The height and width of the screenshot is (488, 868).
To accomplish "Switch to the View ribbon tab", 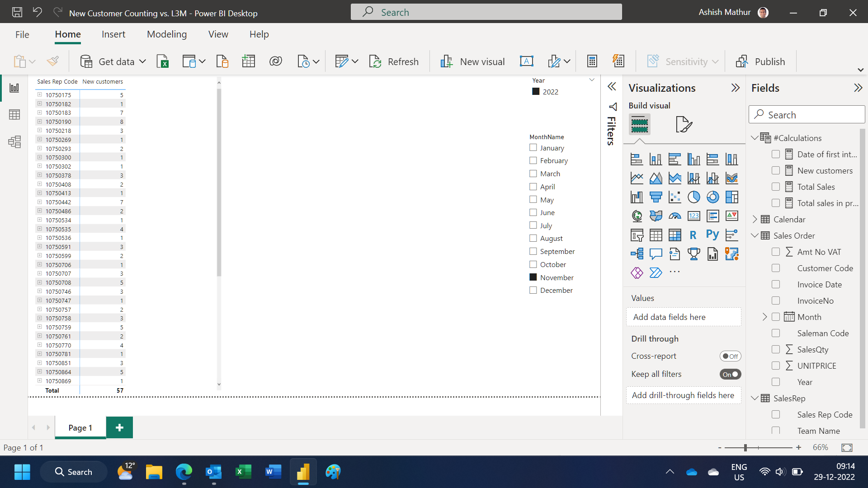I will (218, 34).
